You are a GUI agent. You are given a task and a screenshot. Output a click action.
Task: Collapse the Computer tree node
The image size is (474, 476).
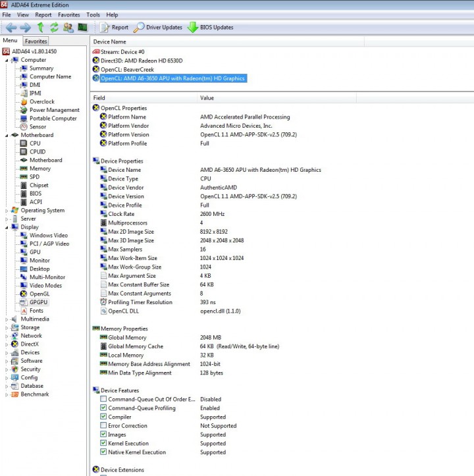(7, 61)
